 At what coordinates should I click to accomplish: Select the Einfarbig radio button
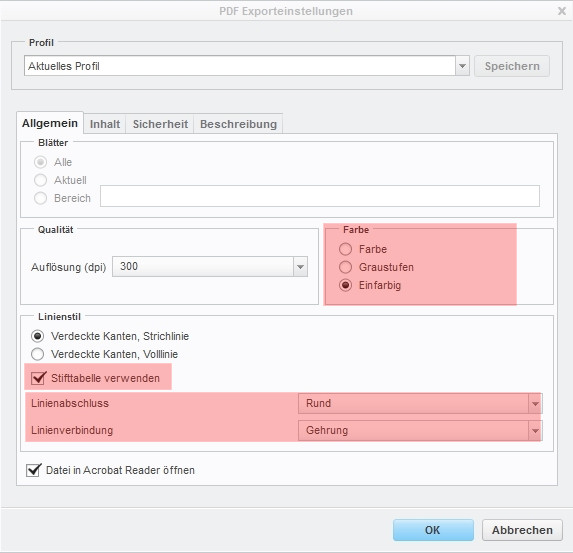[x=345, y=285]
